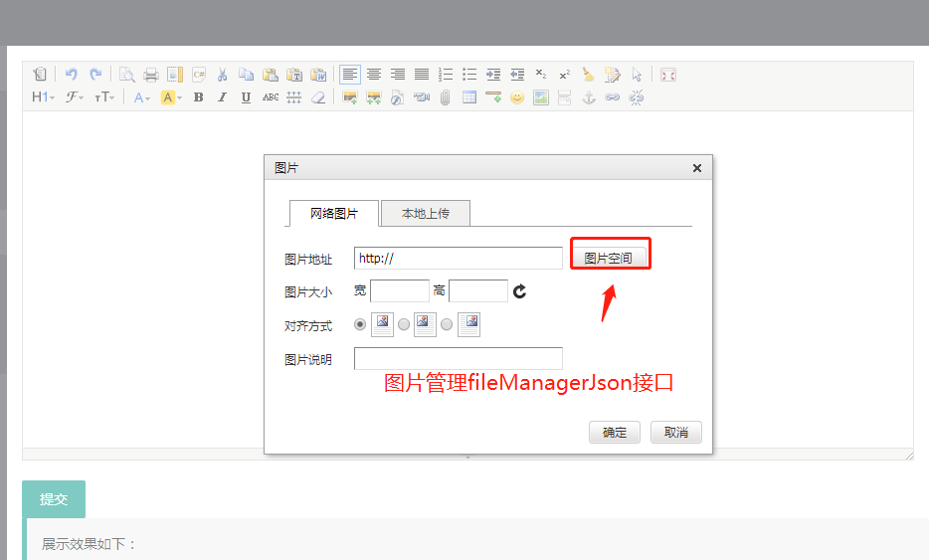Click the bold formatting icon
The height and width of the screenshot is (560, 929).
coord(198,97)
